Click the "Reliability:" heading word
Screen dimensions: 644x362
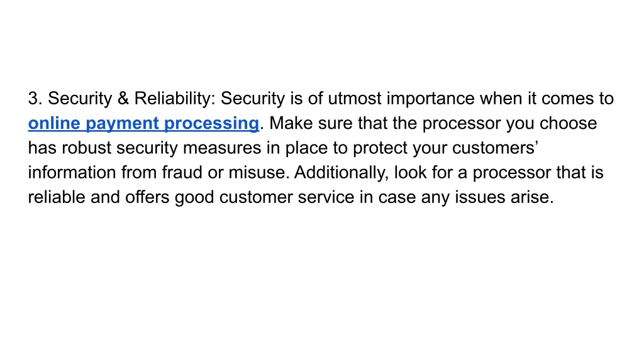pyautogui.click(x=175, y=99)
